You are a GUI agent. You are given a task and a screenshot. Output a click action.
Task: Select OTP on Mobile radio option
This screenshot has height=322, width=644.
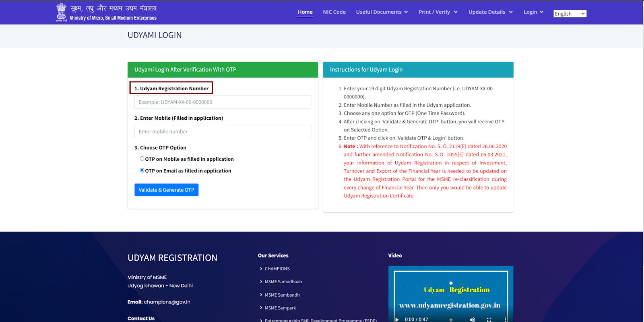[x=142, y=159]
